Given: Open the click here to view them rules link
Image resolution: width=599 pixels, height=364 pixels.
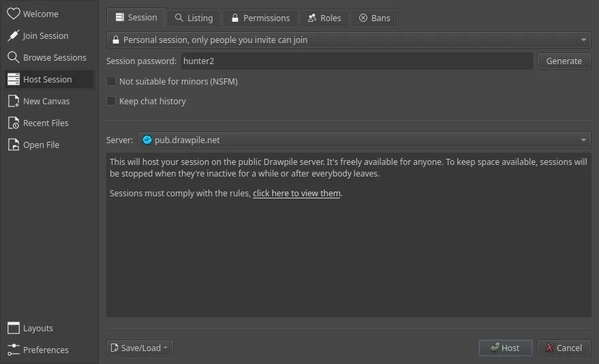Looking at the screenshot, I should [296, 194].
